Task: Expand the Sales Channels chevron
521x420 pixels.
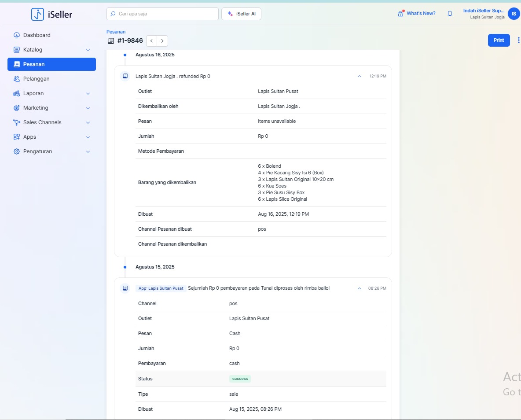Action: pos(88,122)
